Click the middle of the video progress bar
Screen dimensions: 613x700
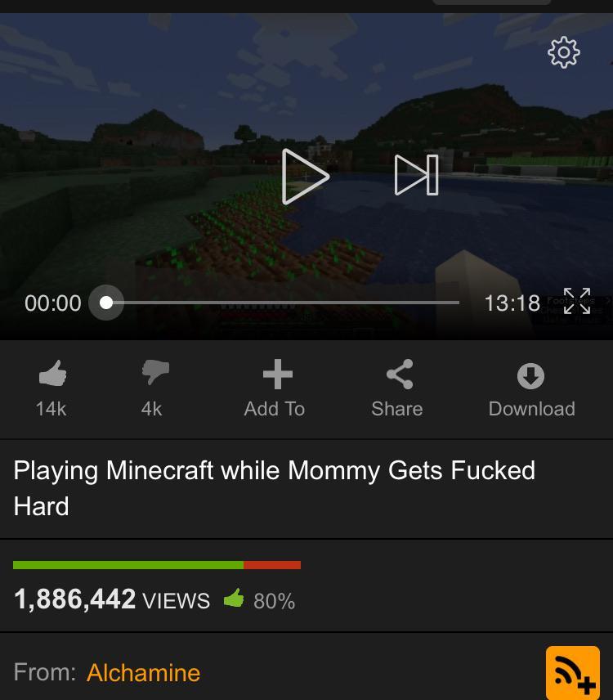(x=283, y=303)
